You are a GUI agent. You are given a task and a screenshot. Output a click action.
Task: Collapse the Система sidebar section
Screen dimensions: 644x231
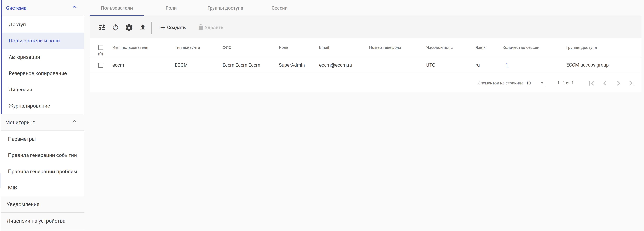coord(74,7)
